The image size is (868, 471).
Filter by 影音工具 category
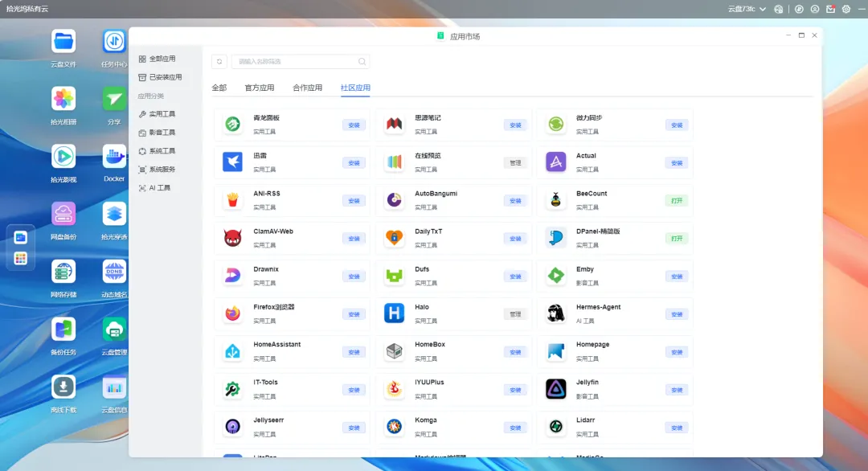(x=158, y=133)
